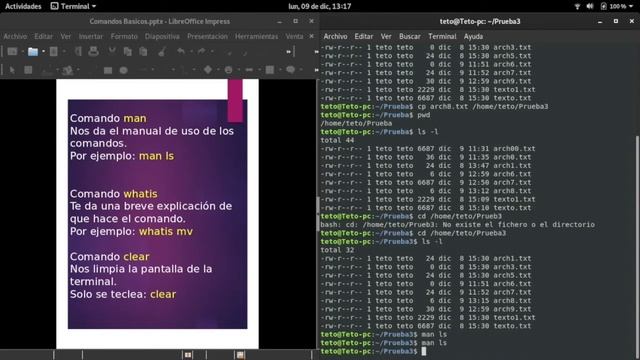Click the clock reading lun, 09 de dic, 13:17
This screenshot has height=360, width=640.
[x=320, y=6]
